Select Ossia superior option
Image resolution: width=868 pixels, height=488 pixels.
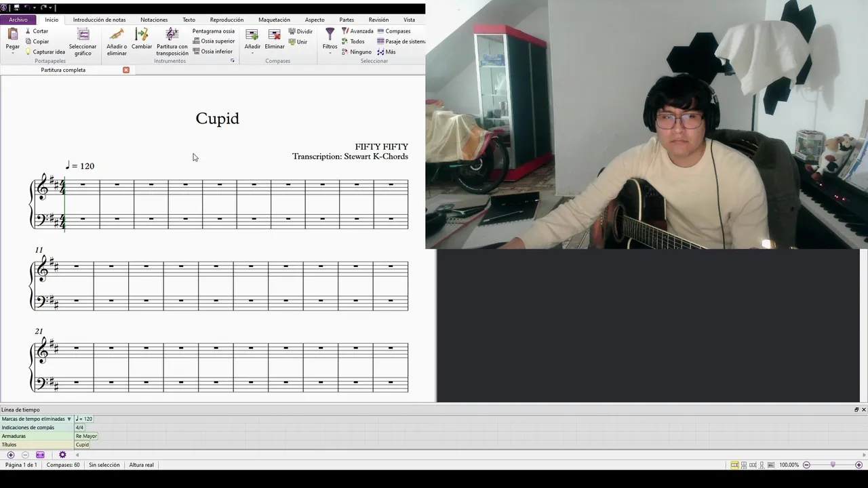214,41
